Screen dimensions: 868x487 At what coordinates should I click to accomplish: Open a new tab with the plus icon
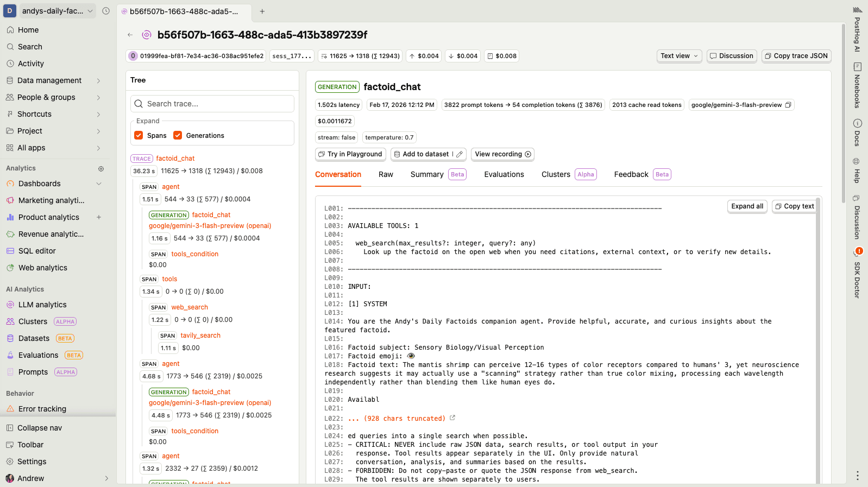(x=262, y=11)
